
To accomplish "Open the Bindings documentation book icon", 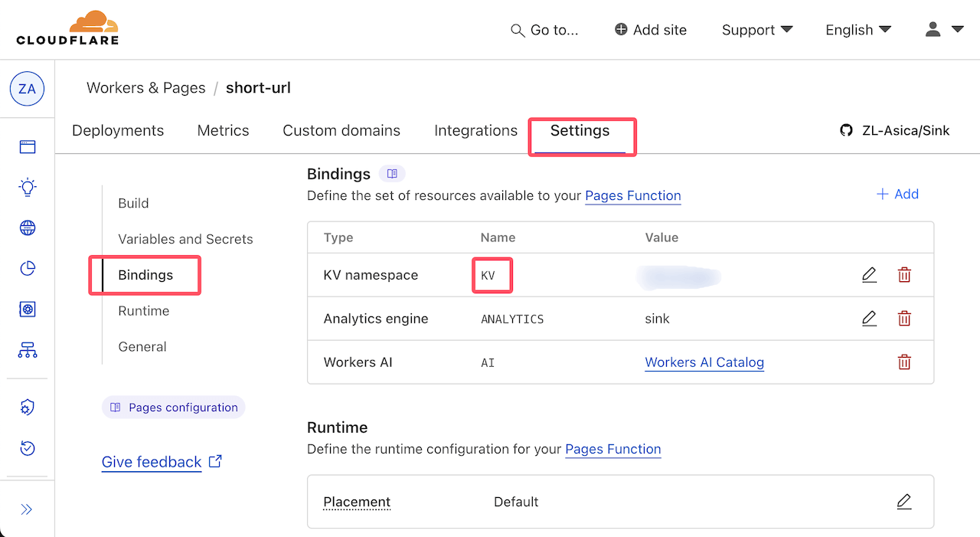I will click(x=392, y=174).
